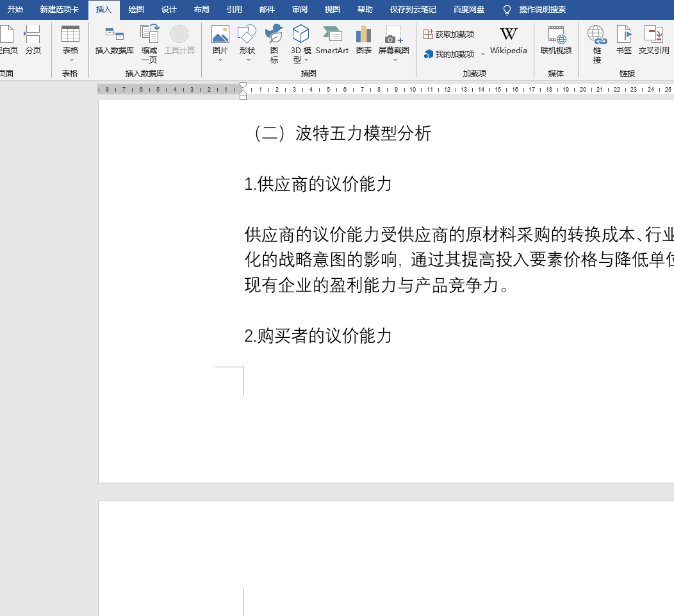
Task: Click the first-line indent marker on ruler
Action: click(x=243, y=85)
